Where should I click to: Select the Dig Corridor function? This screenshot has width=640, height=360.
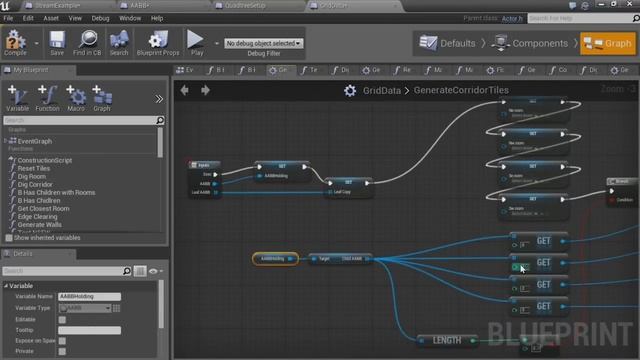[35, 184]
